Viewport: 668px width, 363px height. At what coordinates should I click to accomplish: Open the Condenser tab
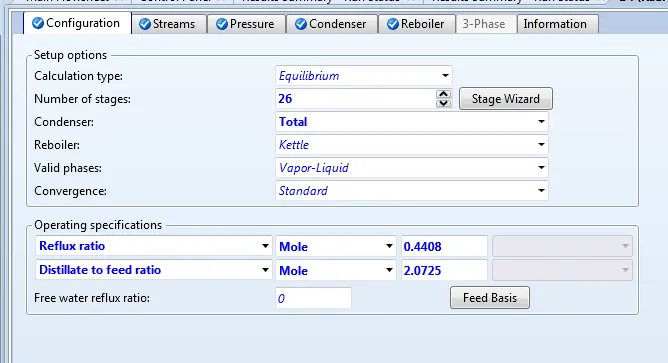[332, 24]
